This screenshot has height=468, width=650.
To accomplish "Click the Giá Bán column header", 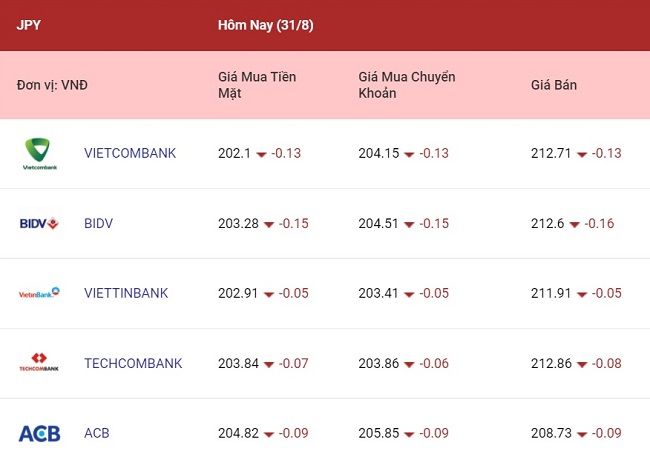I will (554, 85).
